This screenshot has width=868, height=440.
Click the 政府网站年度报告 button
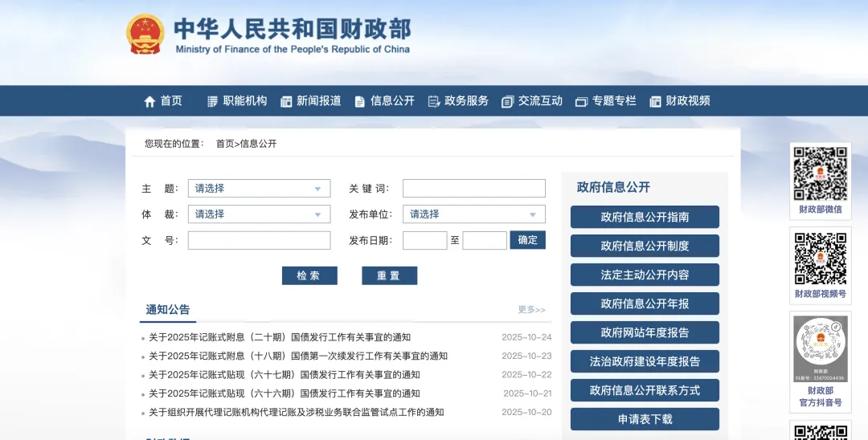[x=645, y=332]
